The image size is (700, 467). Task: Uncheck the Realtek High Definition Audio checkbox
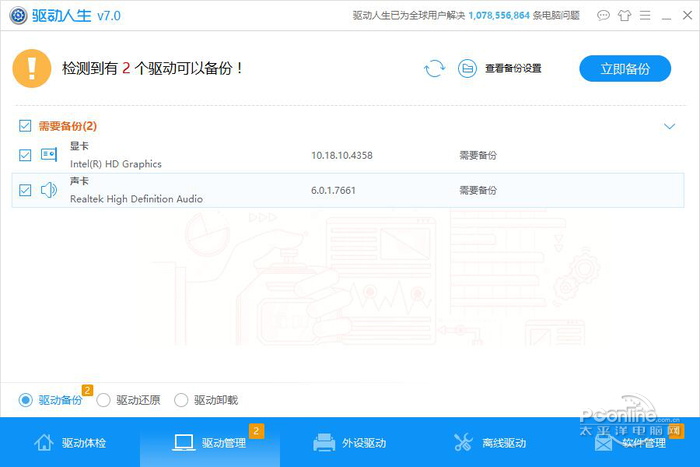[25, 190]
